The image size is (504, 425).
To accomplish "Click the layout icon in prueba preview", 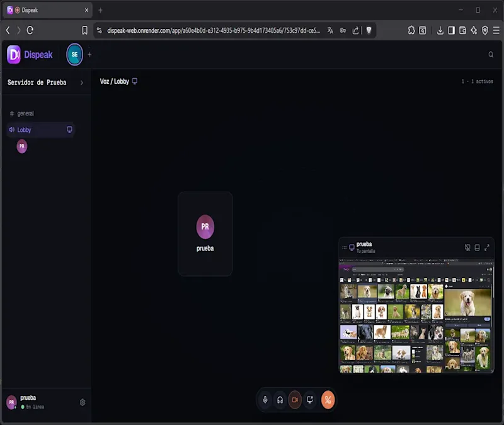I will (477, 247).
